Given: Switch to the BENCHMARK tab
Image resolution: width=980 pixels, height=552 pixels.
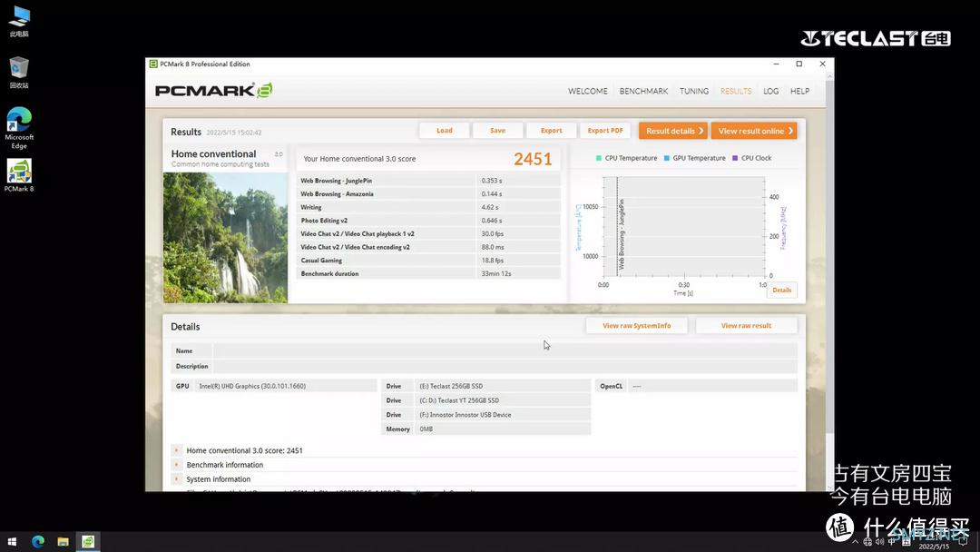Looking at the screenshot, I should click(643, 92).
